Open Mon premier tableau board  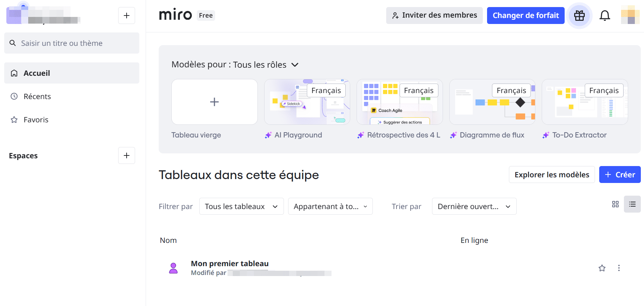click(230, 263)
